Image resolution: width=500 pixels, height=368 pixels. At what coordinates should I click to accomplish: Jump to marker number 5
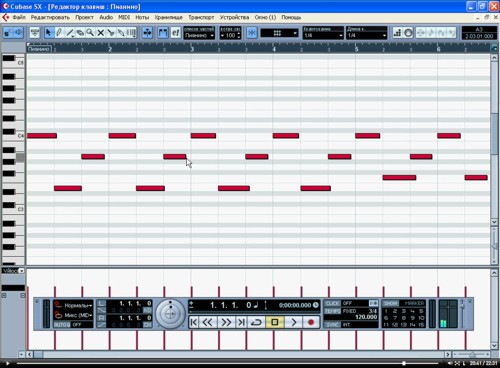click(421, 311)
